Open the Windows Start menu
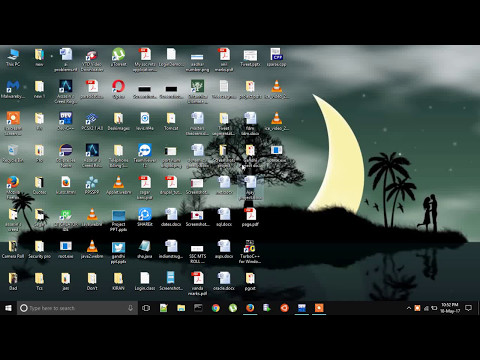Image resolution: width=480 pixels, height=360 pixels. pos(8,308)
